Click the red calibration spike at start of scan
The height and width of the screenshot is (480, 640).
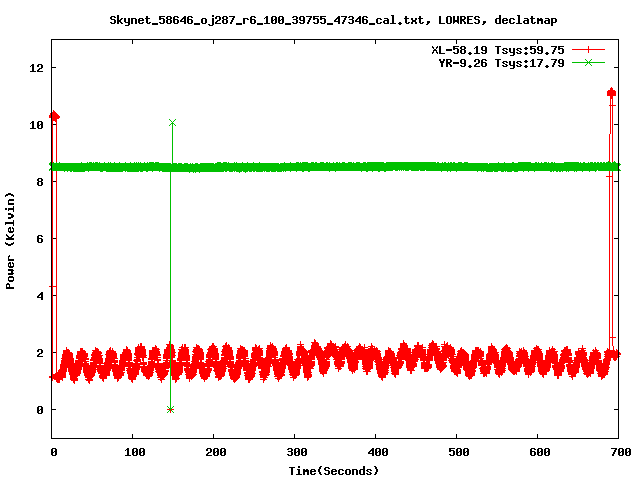click(x=54, y=116)
